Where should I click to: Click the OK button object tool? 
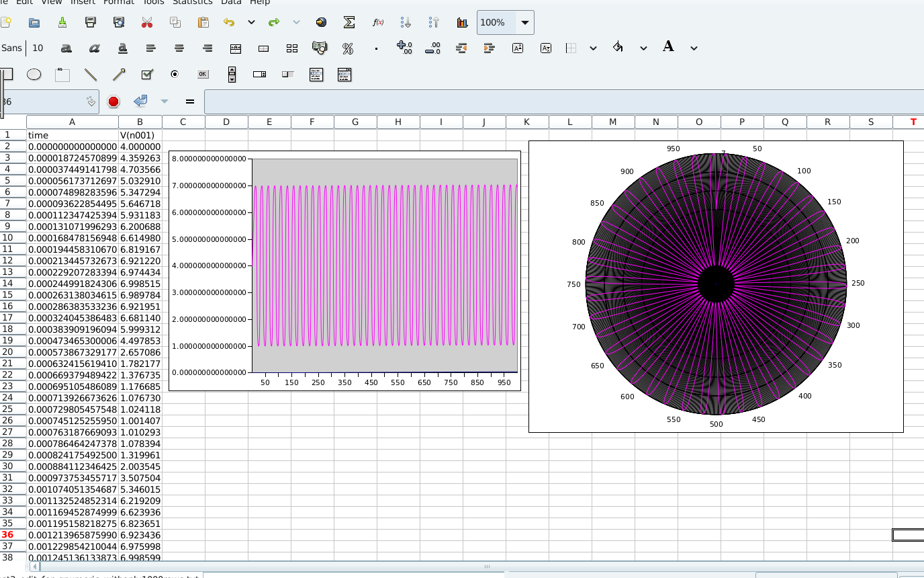(203, 75)
